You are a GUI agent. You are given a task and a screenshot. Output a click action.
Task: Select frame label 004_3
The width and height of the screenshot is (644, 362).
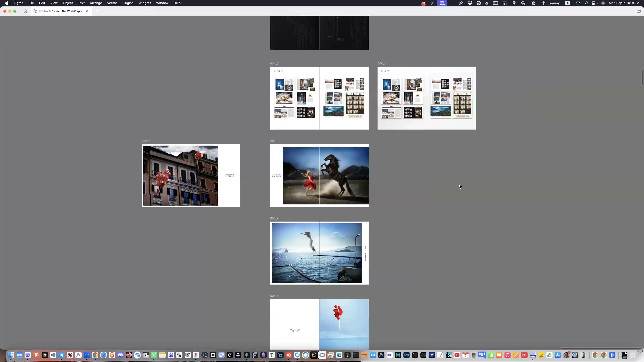click(381, 64)
